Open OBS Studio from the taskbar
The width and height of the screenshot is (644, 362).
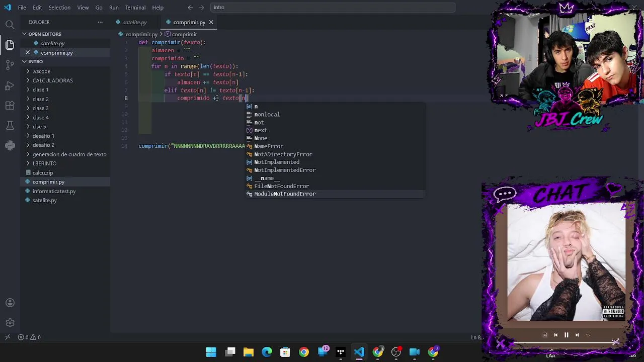pyautogui.click(x=396, y=352)
